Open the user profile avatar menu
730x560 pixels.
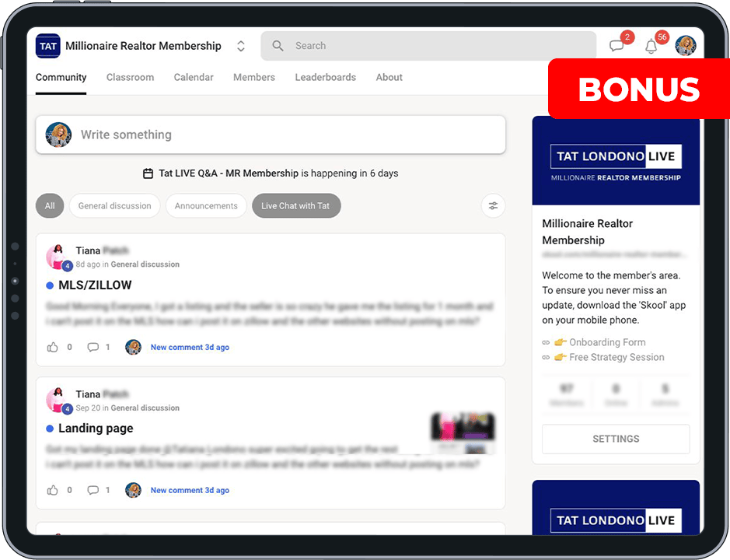click(686, 46)
